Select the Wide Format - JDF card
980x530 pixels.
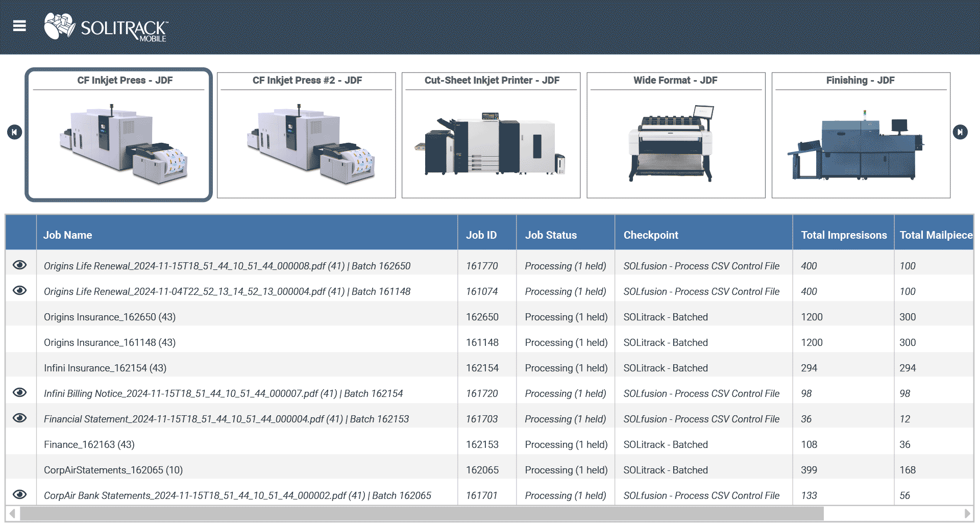[676, 135]
